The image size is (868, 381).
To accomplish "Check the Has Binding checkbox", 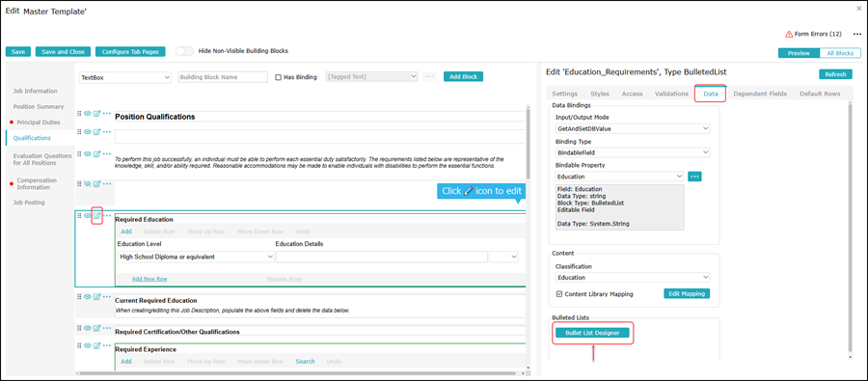I will [279, 77].
